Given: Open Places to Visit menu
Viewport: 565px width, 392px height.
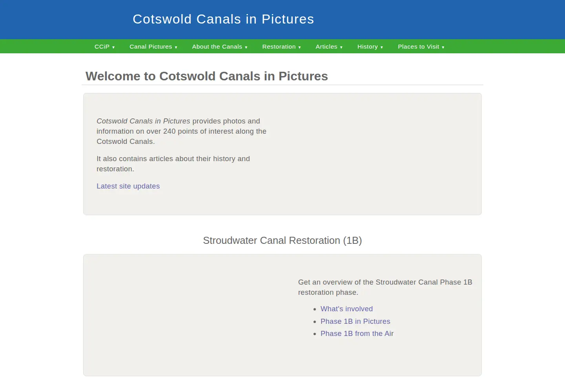Looking at the screenshot, I should (x=421, y=47).
